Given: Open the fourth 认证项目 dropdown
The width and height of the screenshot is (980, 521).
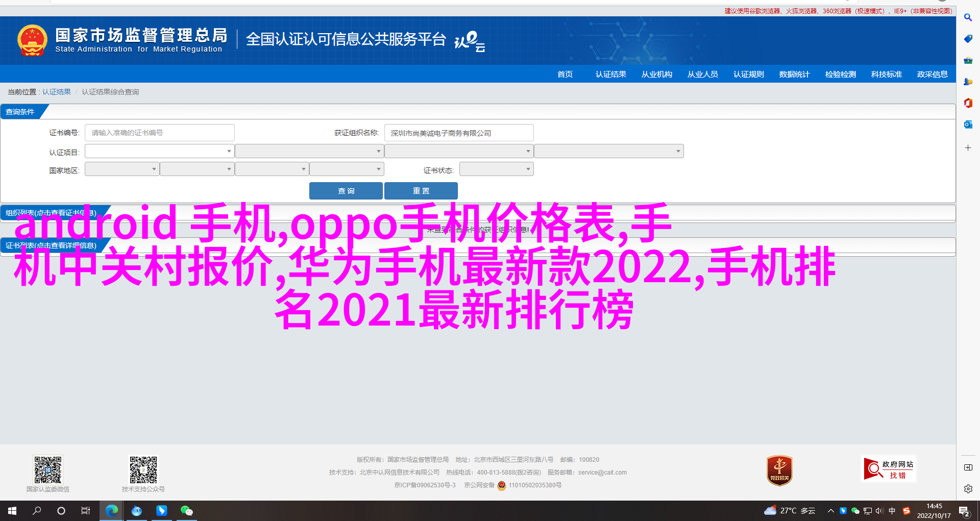Looking at the screenshot, I should point(609,151).
